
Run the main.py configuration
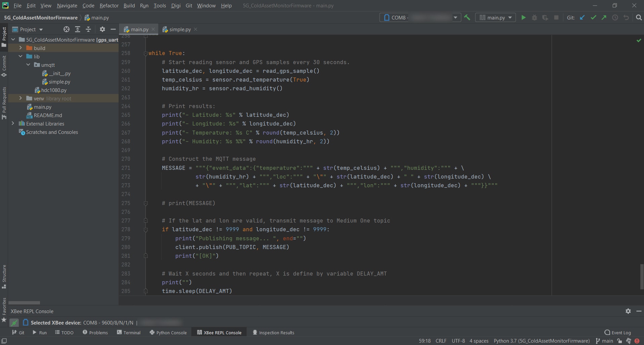[x=523, y=17]
